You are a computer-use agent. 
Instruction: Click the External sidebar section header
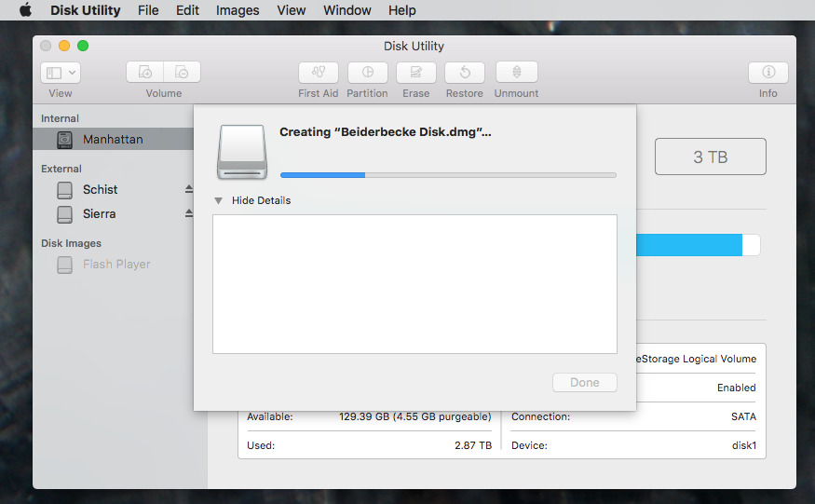[61, 169]
